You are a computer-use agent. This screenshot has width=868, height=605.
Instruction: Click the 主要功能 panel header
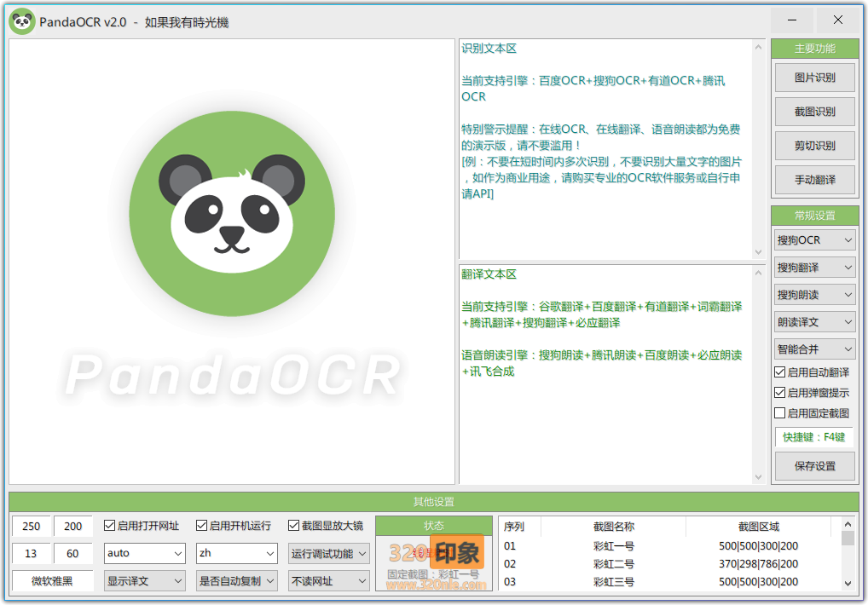tap(814, 49)
